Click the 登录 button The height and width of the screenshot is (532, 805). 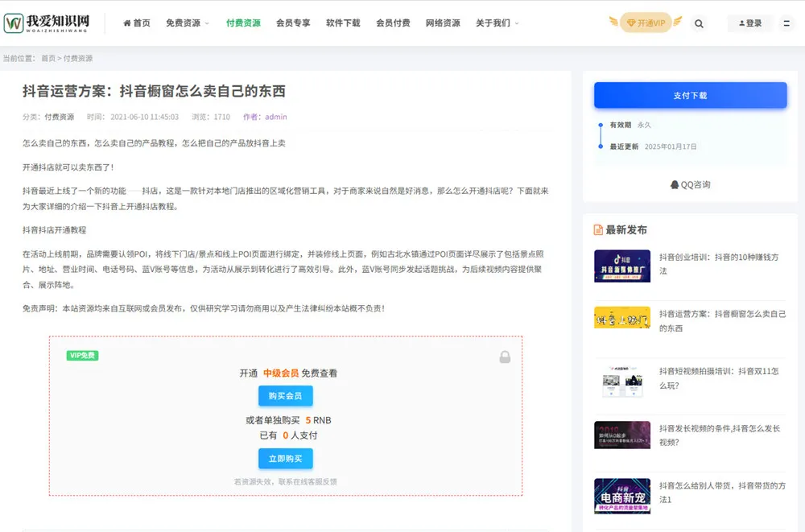[750, 23]
